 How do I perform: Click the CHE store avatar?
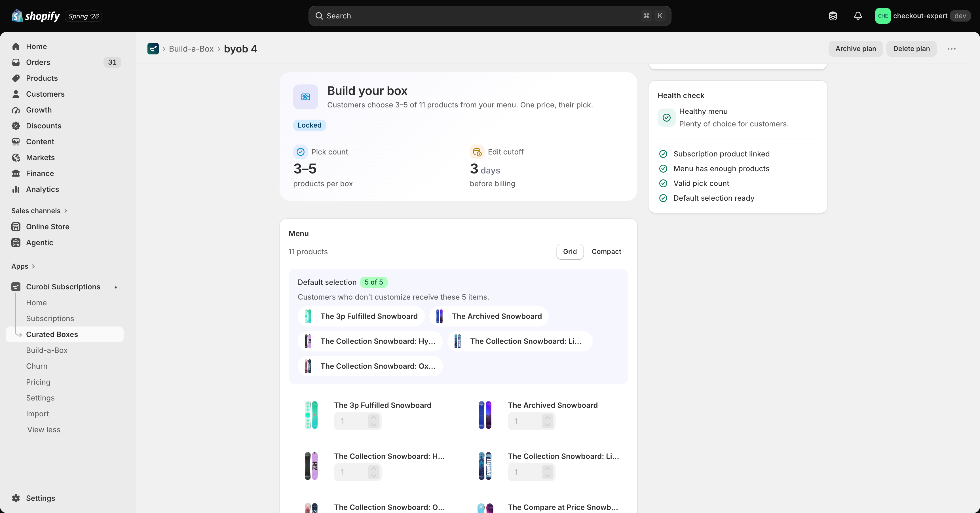[x=883, y=16]
